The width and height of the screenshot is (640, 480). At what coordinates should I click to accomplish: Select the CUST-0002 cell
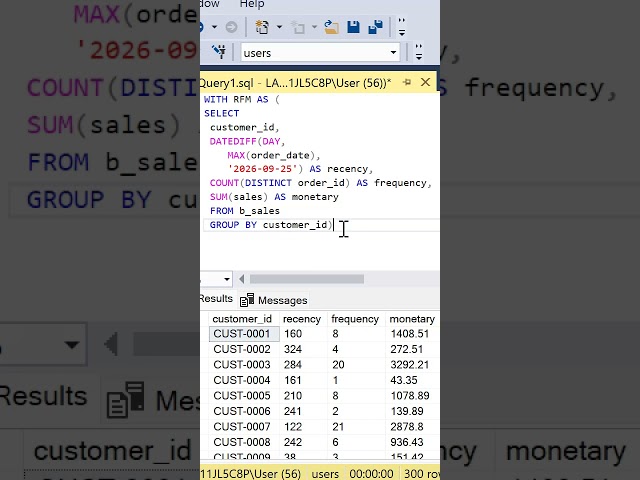click(x=244, y=349)
